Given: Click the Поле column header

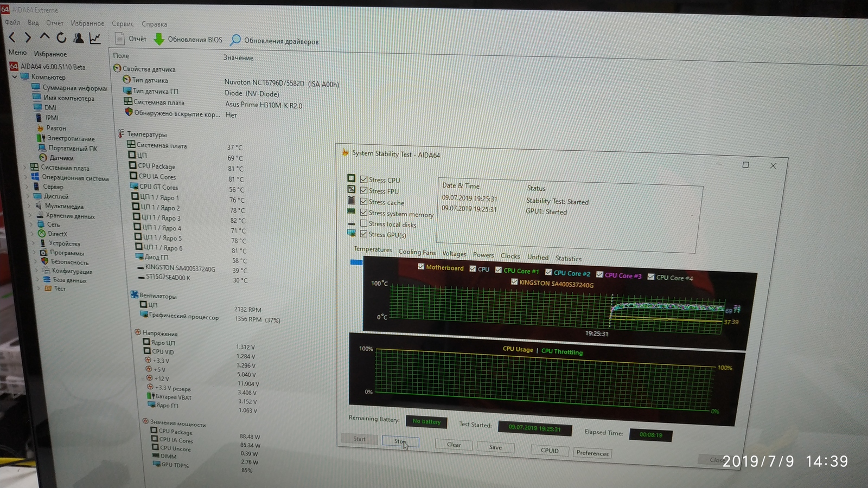Looking at the screenshot, I should [121, 55].
